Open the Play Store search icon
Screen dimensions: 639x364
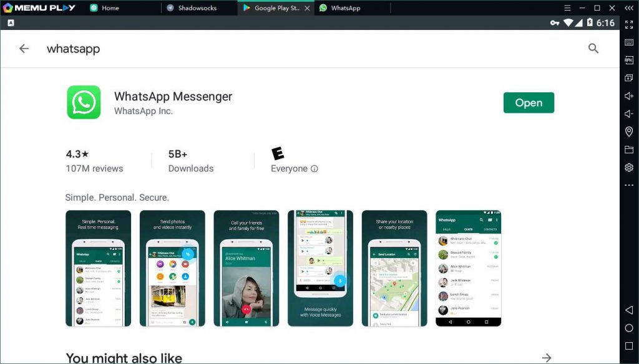[x=592, y=48]
